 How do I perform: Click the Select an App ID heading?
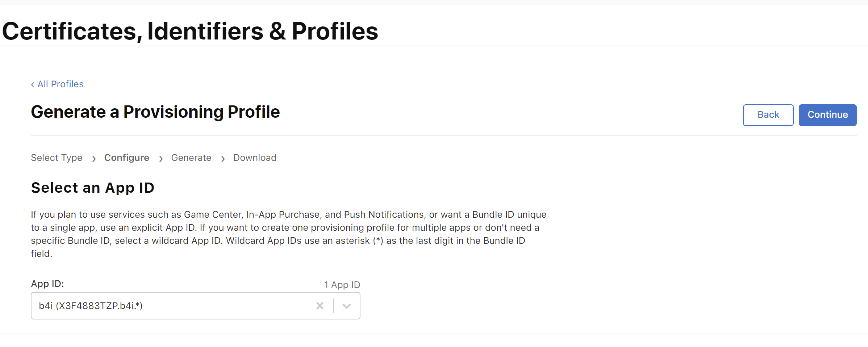pos(93,188)
